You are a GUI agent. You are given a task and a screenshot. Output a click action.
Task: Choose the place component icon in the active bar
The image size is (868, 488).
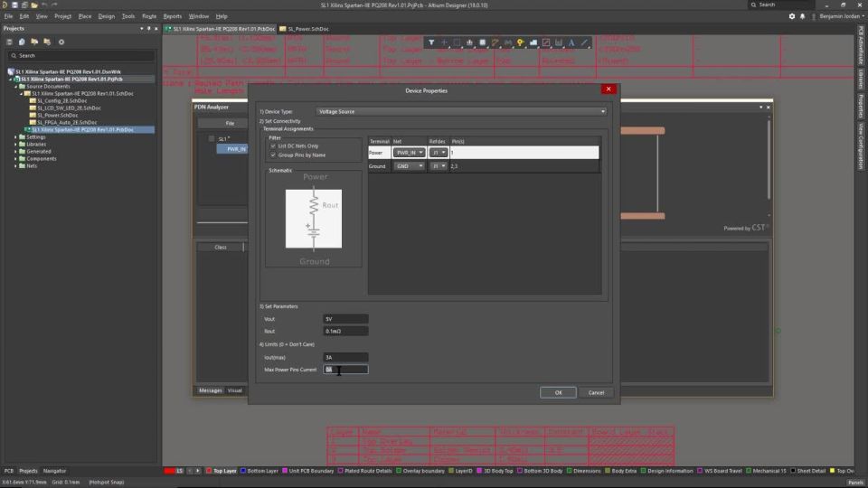coord(482,42)
